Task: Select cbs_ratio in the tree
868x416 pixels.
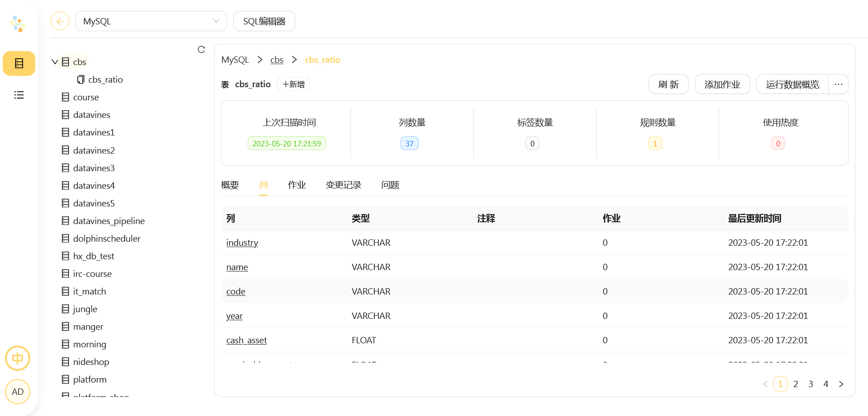Action: pos(105,79)
